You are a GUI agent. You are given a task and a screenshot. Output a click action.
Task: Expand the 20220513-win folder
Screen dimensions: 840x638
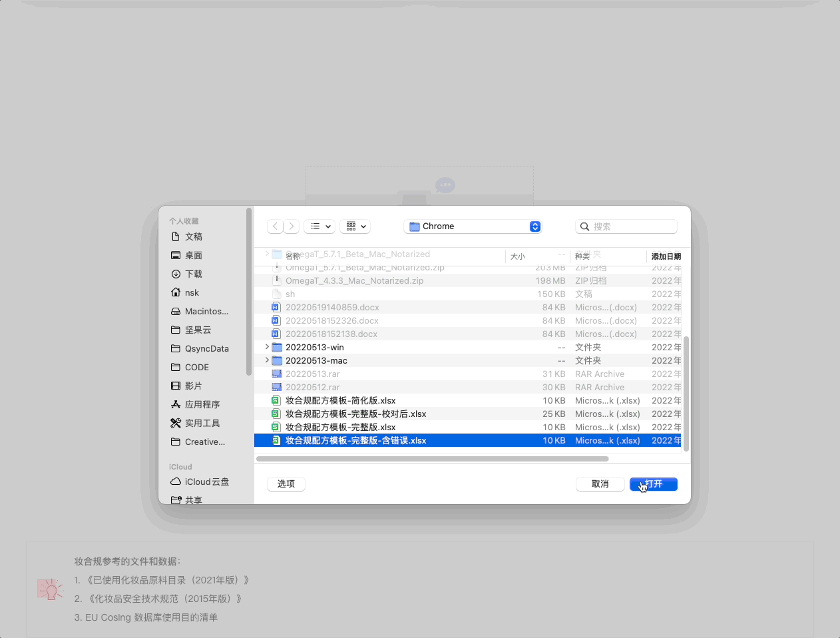click(267, 347)
